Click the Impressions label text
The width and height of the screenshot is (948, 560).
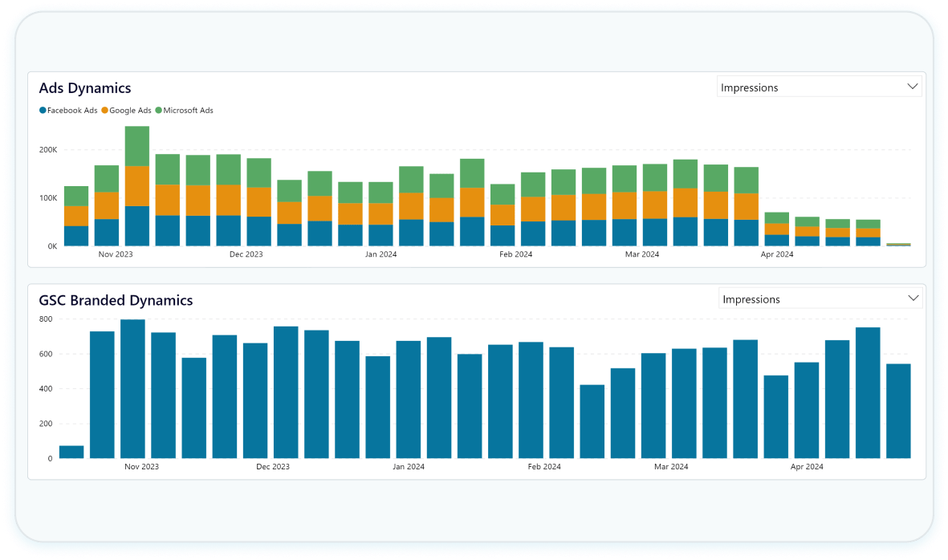pyautogui.click(x=751, y=87)
